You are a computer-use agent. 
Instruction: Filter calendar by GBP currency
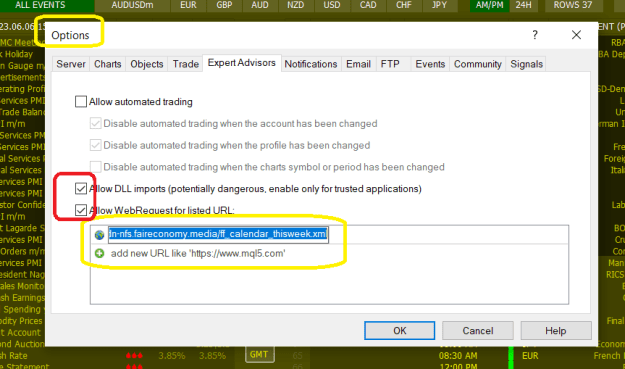[224, 5]
